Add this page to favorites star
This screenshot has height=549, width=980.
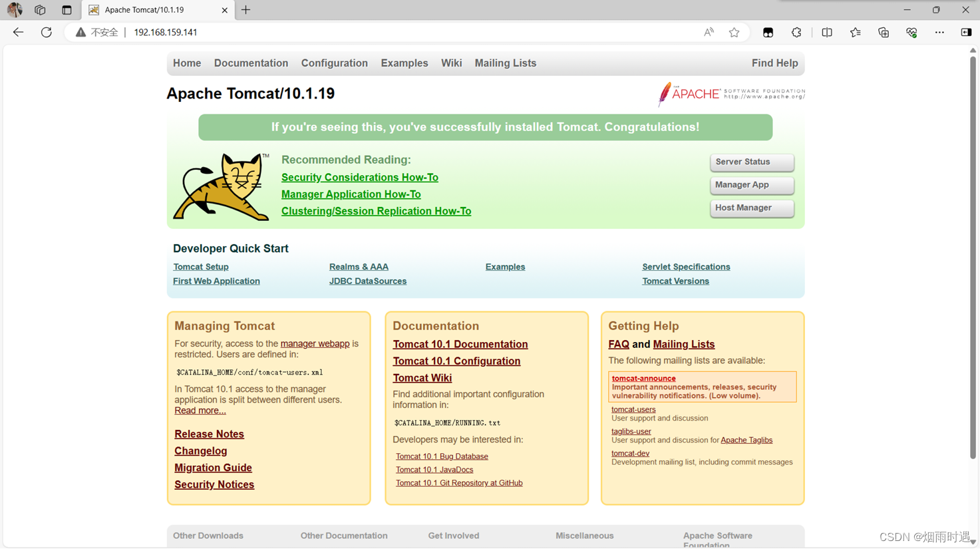(x=734, y=32)
